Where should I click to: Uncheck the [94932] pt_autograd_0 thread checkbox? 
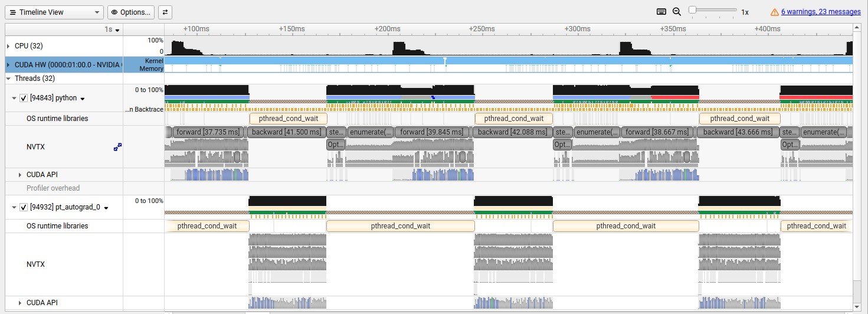(24, 207)
